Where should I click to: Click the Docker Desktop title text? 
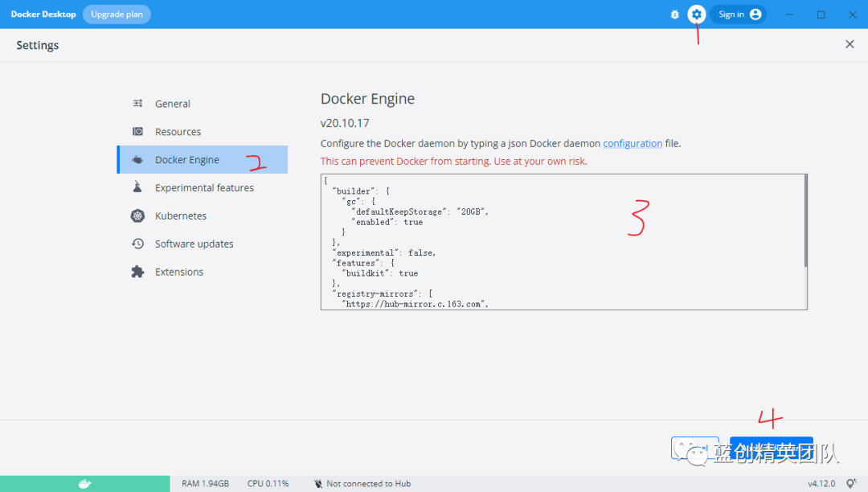tap(43, 14)
